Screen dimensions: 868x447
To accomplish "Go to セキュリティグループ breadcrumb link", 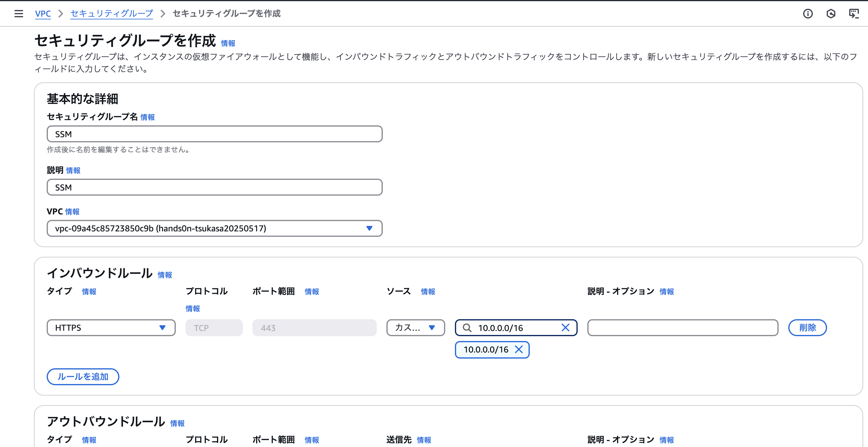I will pos(112,13).
